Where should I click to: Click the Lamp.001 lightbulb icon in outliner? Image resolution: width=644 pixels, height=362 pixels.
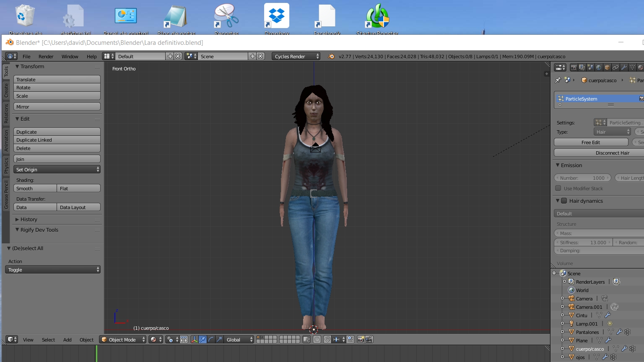tap(571, 324)
